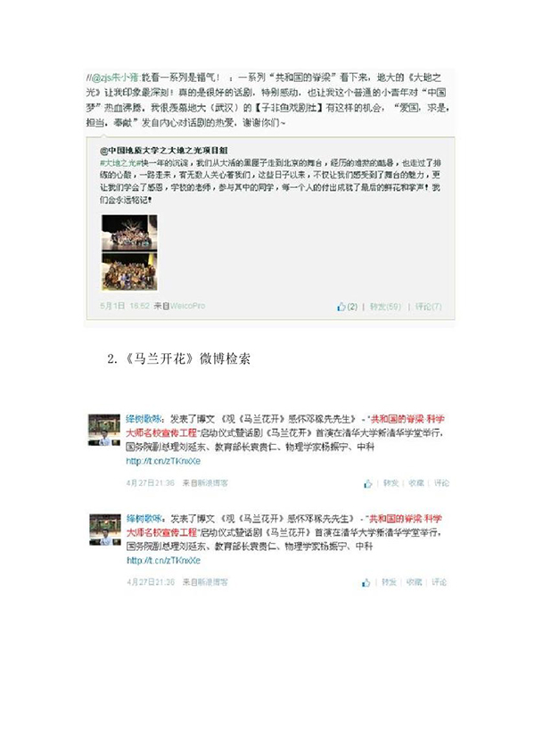
Task: Click thumbs-up icon on second 绿树歌咏 post
Action: click(x=366, y=582)
